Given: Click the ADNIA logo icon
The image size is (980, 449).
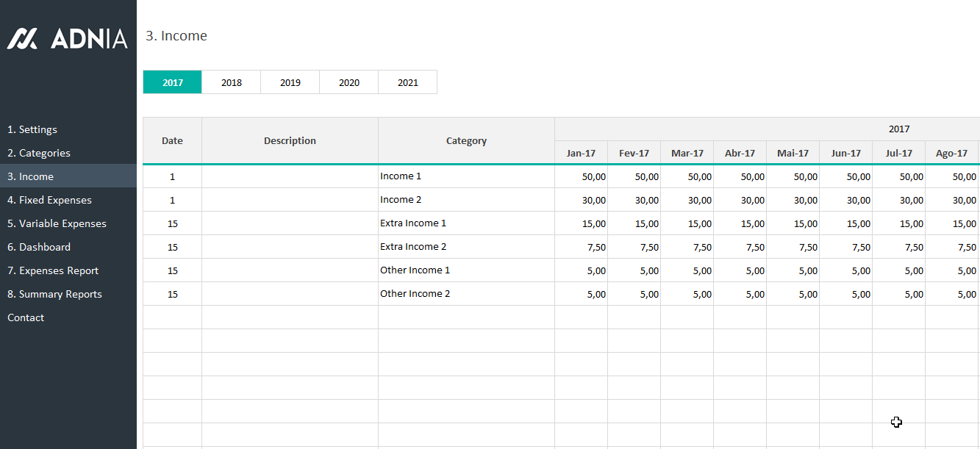Looking at the screenshot, I should coord(22,38).
